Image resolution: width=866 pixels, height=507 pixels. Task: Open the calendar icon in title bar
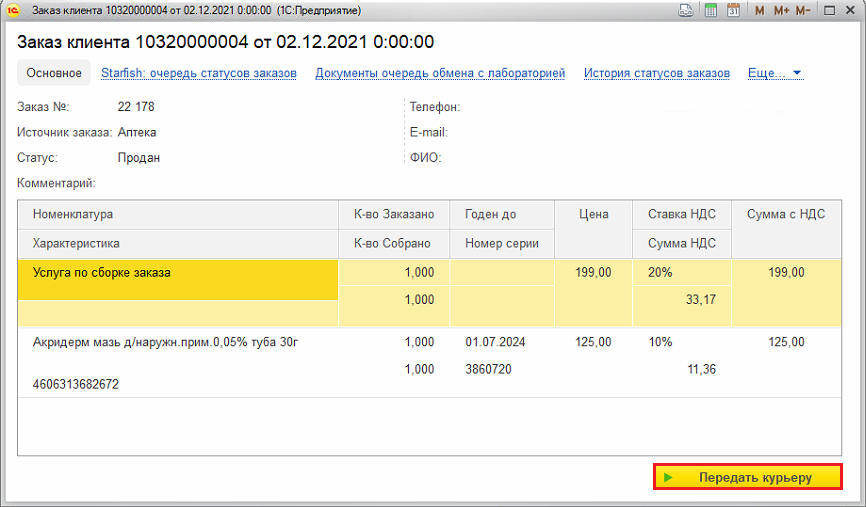click(733, 10)
